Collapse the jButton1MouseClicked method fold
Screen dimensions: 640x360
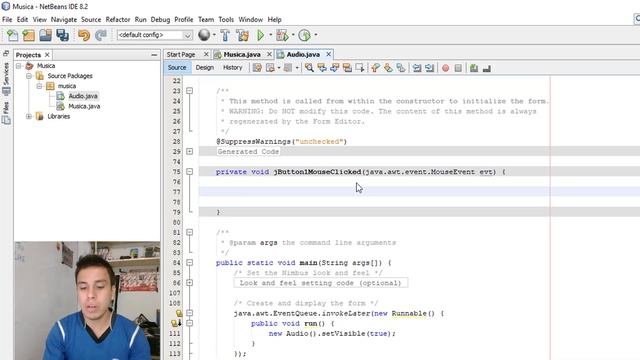pyautogui.click(x=189, y=172)
